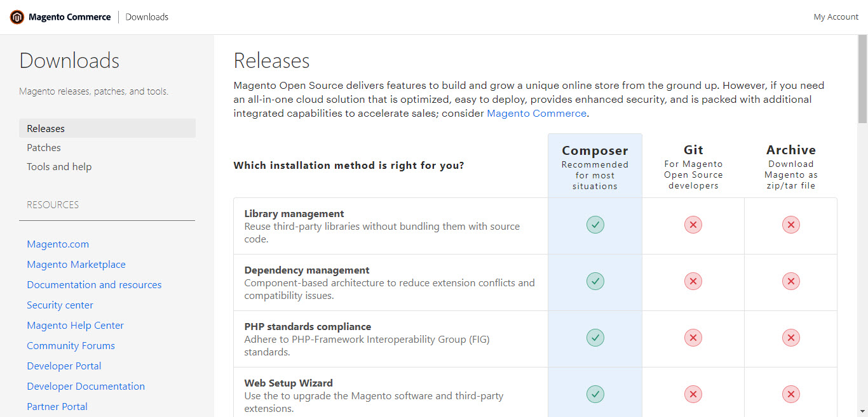Follow the Magento Commerce link in paragraph
Screen dimensions: 868x417
[x=536, y=113]
